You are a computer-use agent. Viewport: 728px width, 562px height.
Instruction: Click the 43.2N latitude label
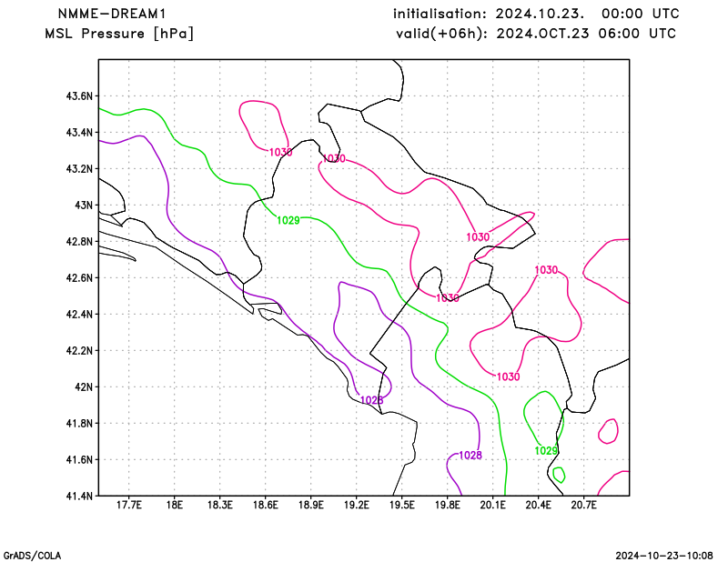coord(79,169)
